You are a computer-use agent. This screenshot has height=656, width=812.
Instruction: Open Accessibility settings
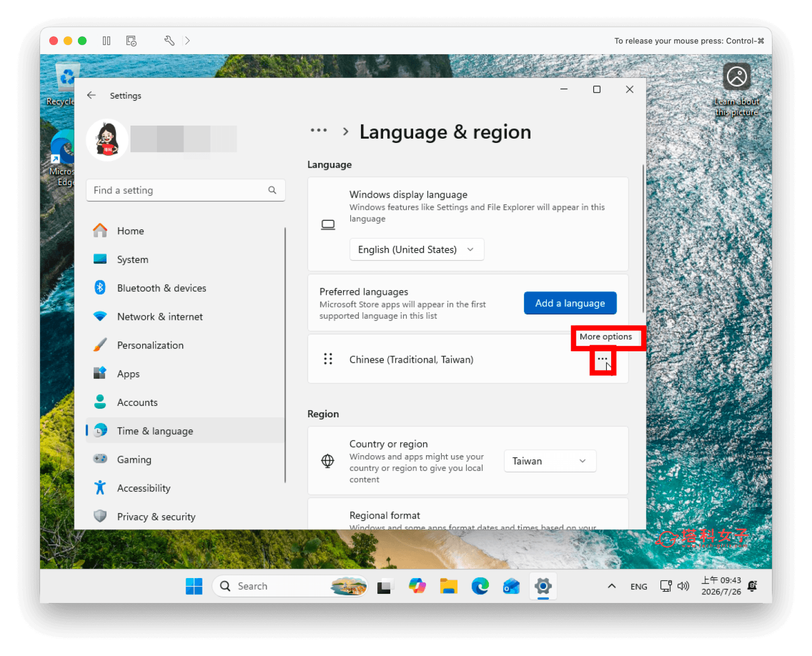pos(185,488)
